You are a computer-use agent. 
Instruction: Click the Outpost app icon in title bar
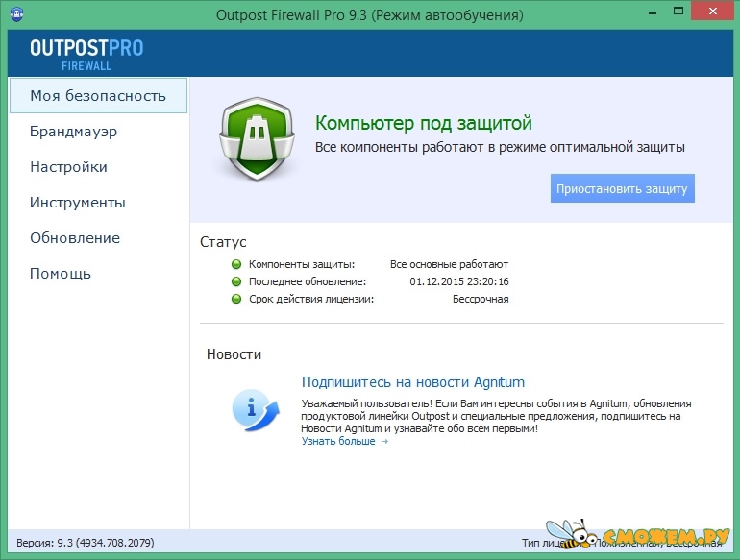17,13
